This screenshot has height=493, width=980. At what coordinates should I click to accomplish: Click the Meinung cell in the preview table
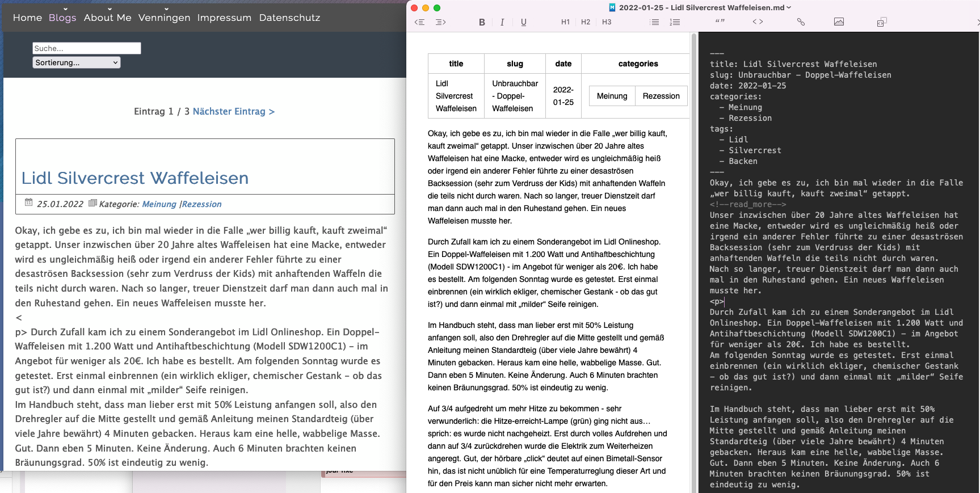point(612,96)
